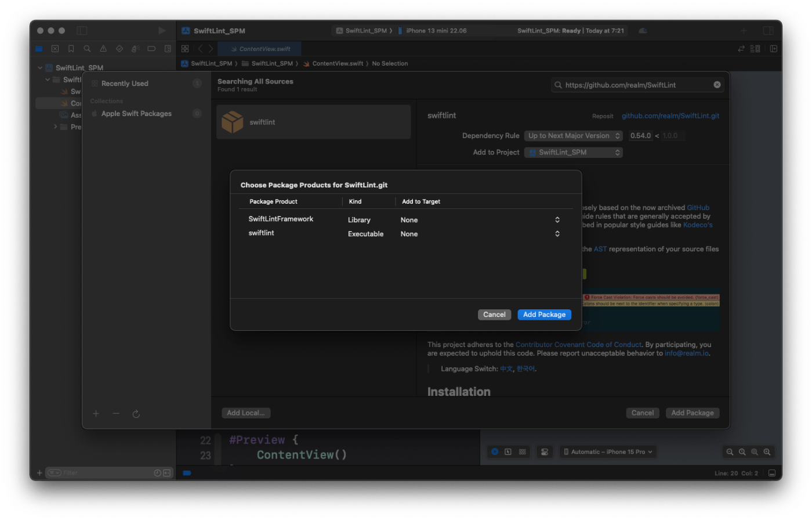Open the related items grid menu
Image resolution: width=812 pixels, height=520 pixels.
(x=185, y=49)
